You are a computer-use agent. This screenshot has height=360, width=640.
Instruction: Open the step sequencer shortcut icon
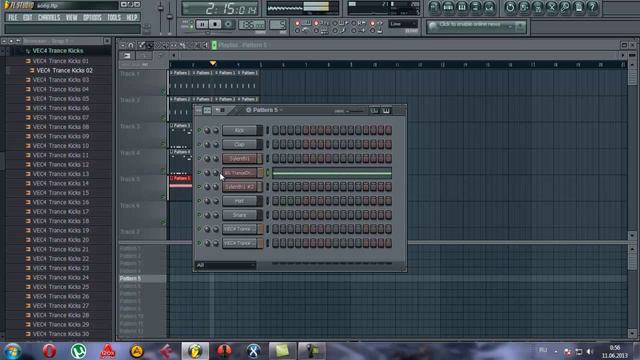coord(448,7)
